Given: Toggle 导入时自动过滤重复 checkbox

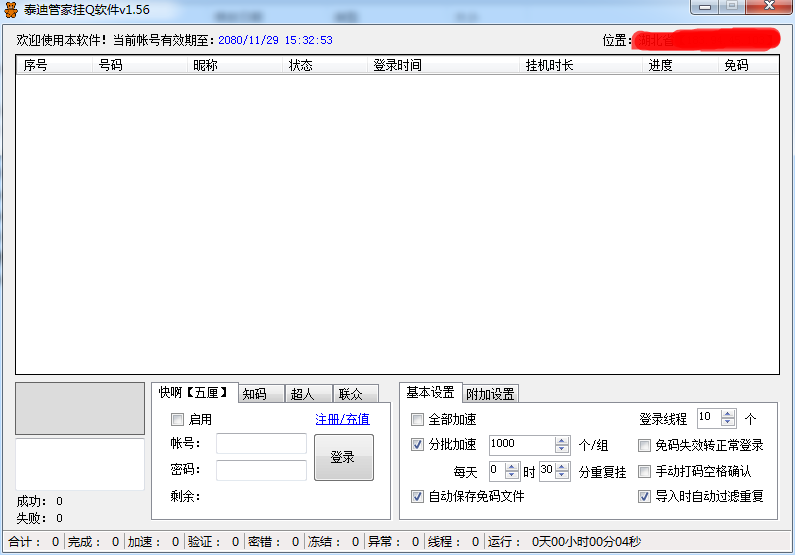Looking at the screenshot, I should coord(645,496).
